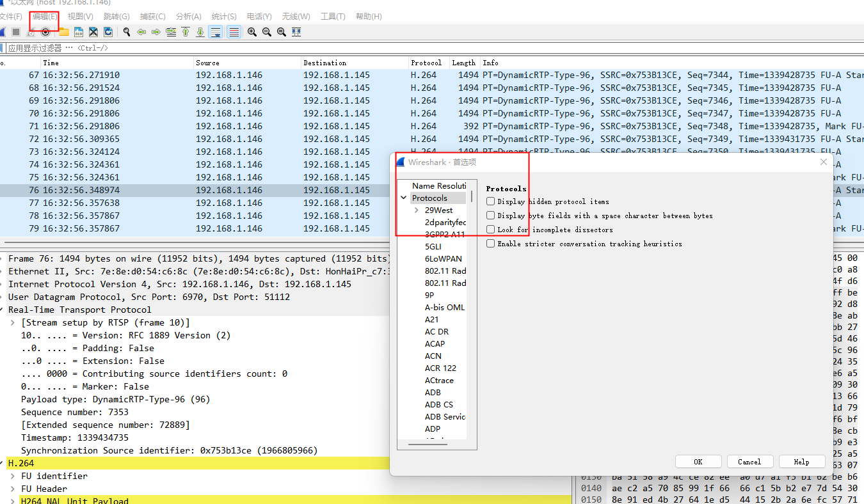
Task: Toggle automatic scrolling during live capture
Action: click(216, 31)
